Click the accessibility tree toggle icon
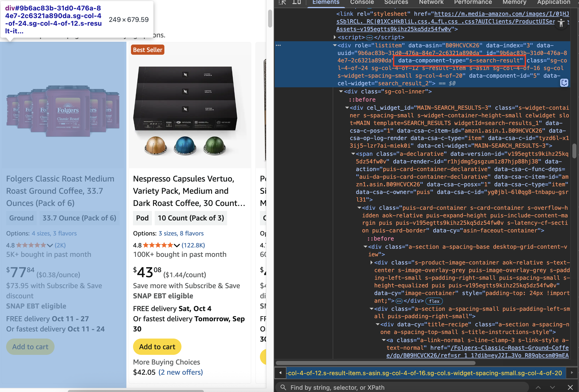Image resolution: width=579 pixels, height=392 pixels. click(561, 23)
